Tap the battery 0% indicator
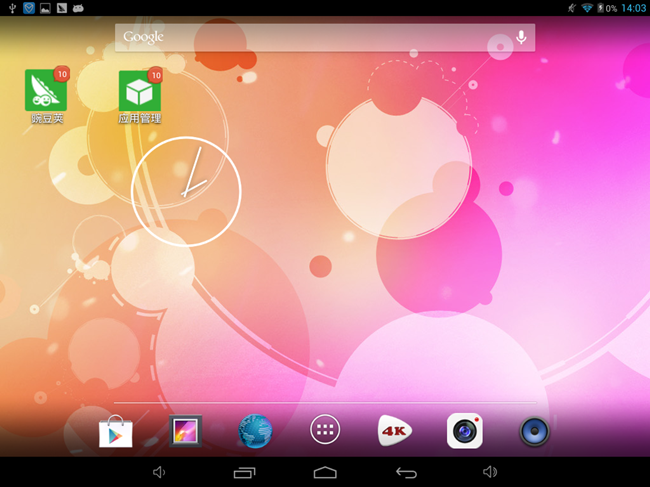Screen dimensions: 650x487 click(x=606, y=8)
